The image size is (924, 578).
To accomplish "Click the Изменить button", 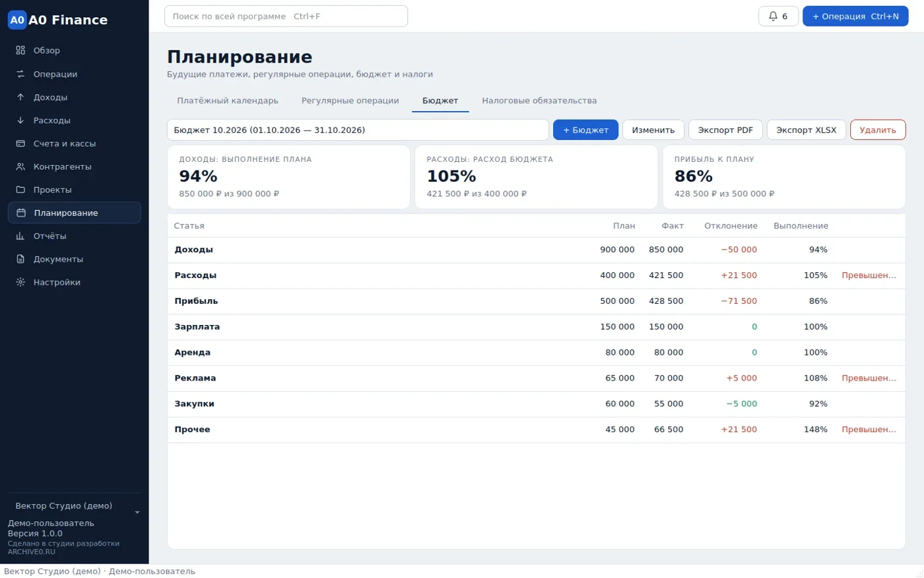I will pyautogui.click(x=653, y=130).
